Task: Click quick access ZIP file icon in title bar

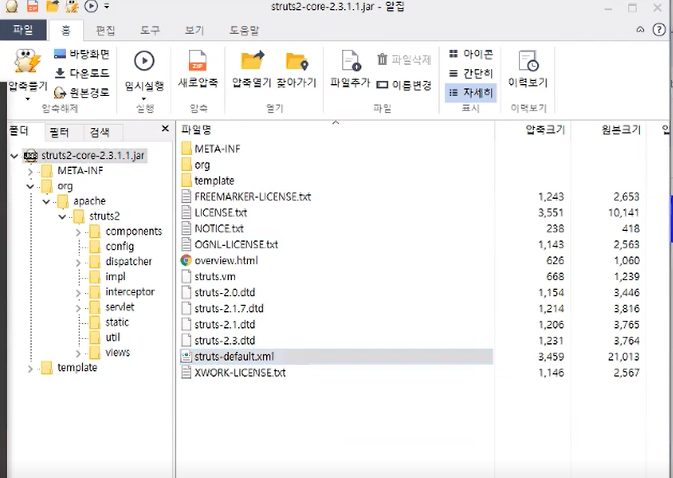Action: (32, 6)
